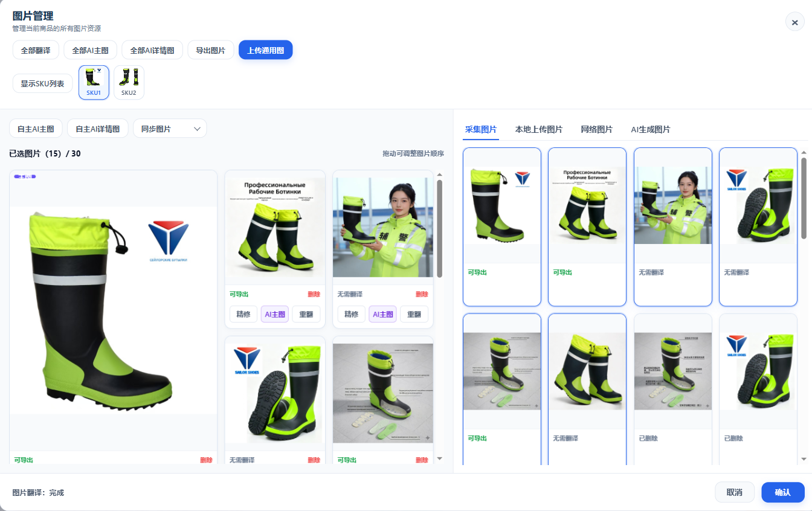812x511 pixels.
Task: Click the 取消 button
Action: [x=735, y=492]
